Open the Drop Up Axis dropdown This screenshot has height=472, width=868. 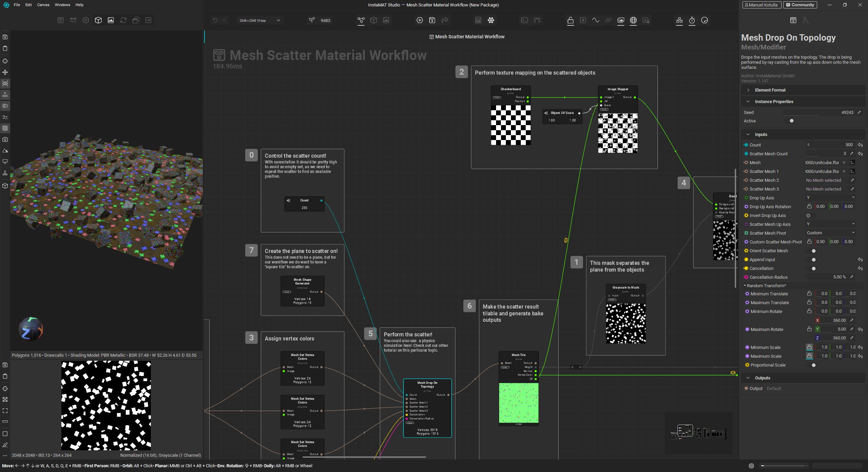click(x=830, y=198)
